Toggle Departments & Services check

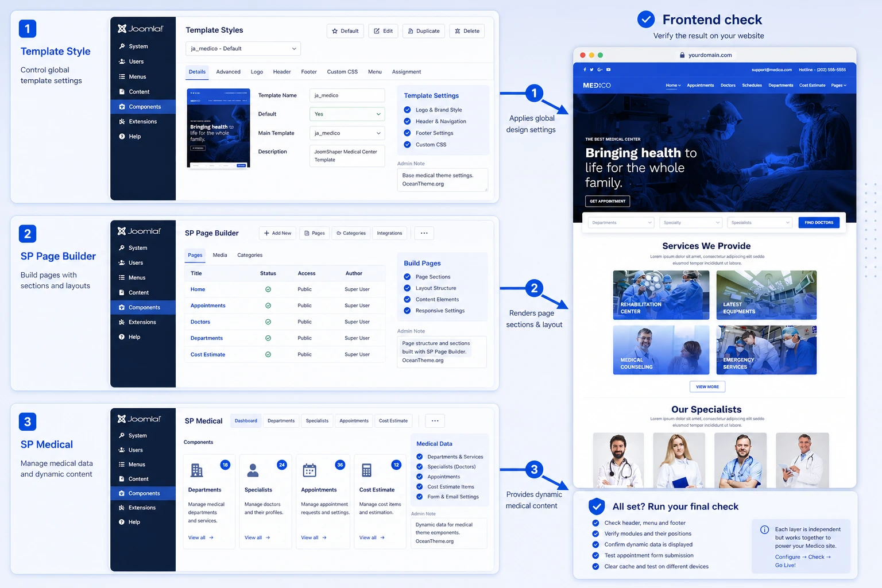[x=420, y=457]
